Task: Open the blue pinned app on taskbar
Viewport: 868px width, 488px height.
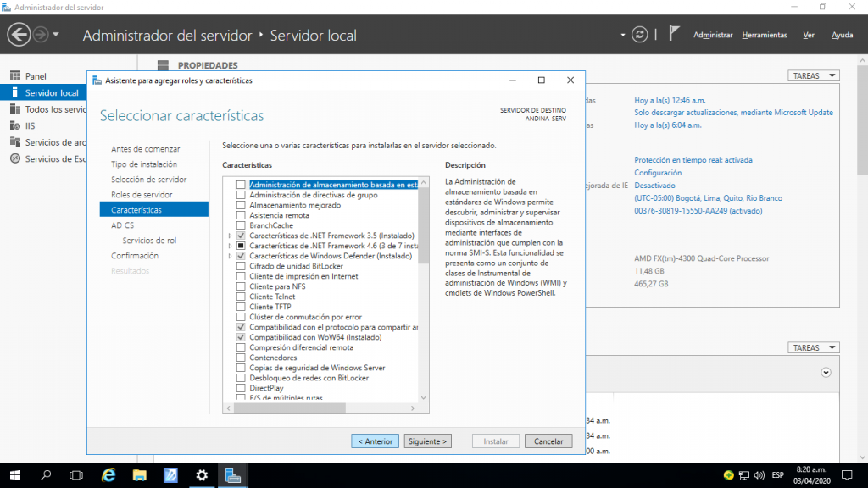Action: [x=170, y=475]
